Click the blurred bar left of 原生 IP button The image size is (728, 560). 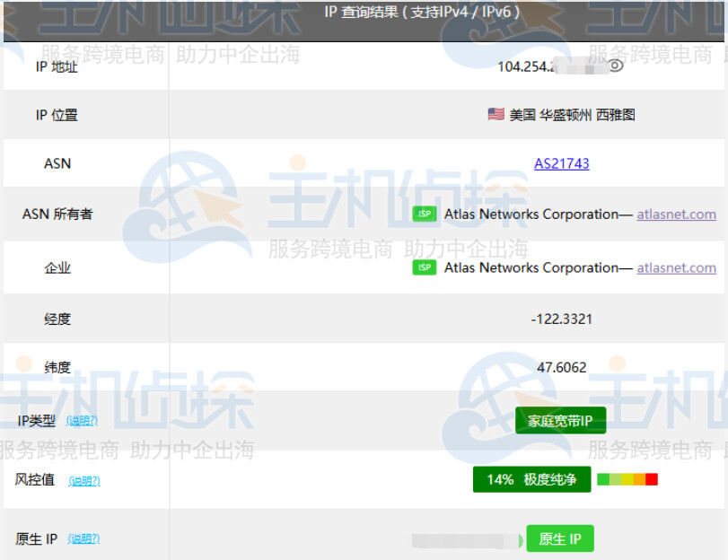click(467, 540)
